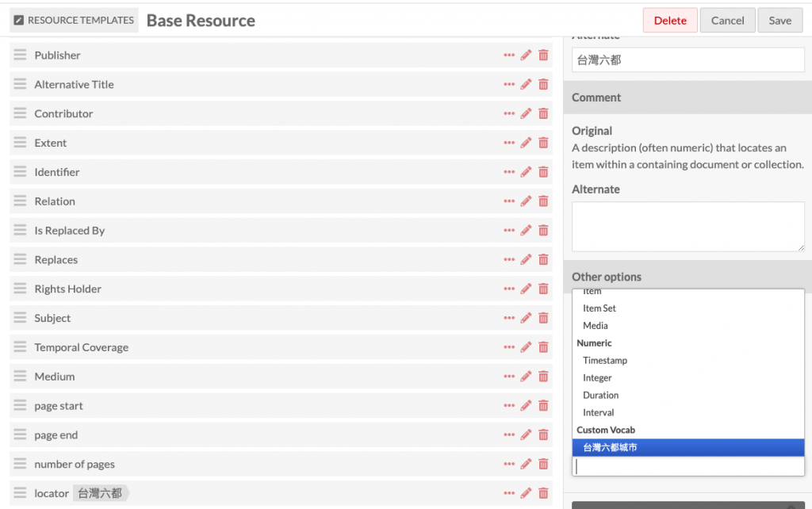Choose Integer from the data type list
Image resolution: width=812 pixels, height=509 pixels.
point(597,378)
